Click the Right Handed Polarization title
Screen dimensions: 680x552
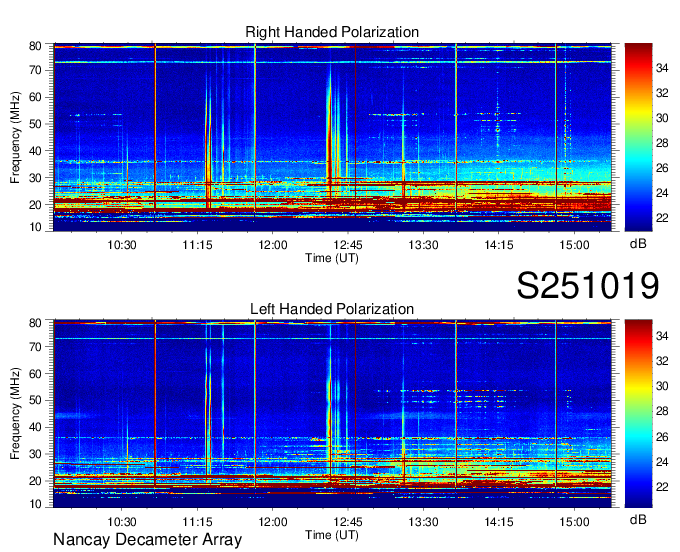tap(332, 33)
